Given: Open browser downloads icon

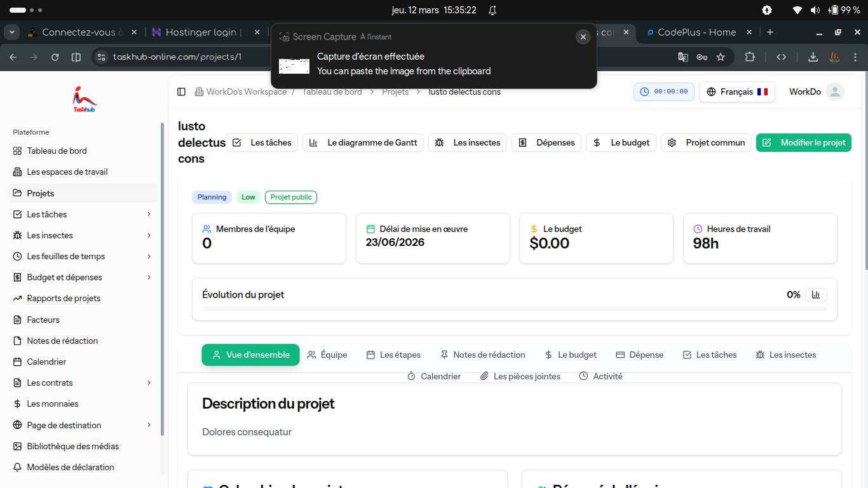Looking at the screenshot, I should pos(813,57).
